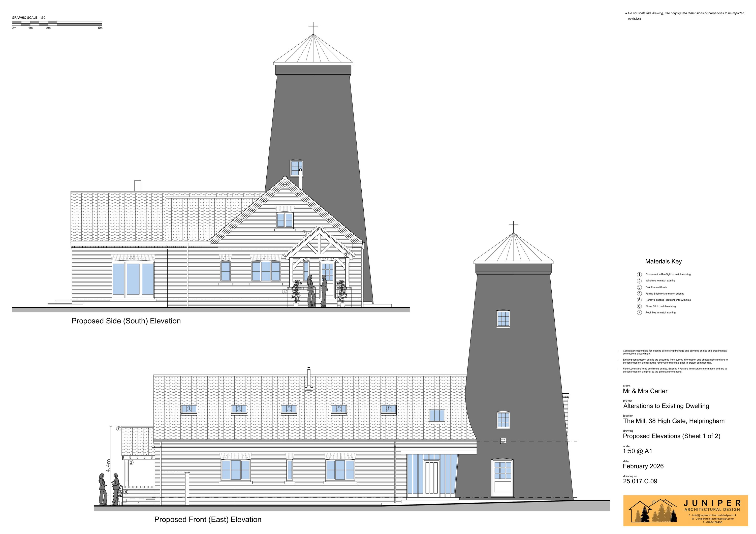Click Materials Key marker 7 for Roof tiles
This screenshot has height=534, width=756.
pos(639,312)
